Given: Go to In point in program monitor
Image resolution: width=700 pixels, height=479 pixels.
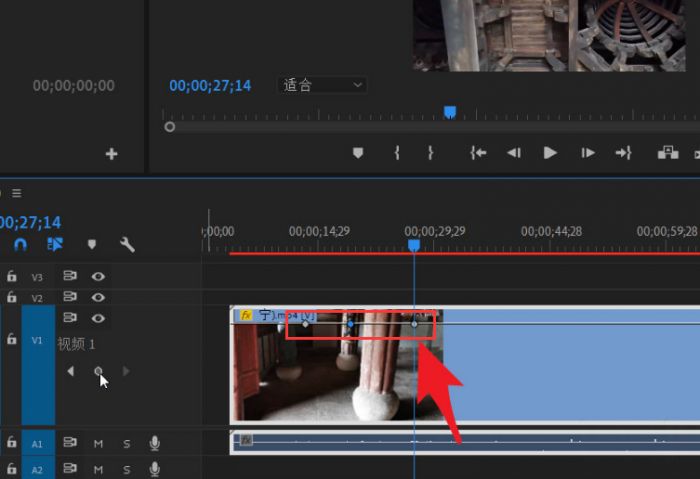Looking at the screenshot, I should point(478,153).
